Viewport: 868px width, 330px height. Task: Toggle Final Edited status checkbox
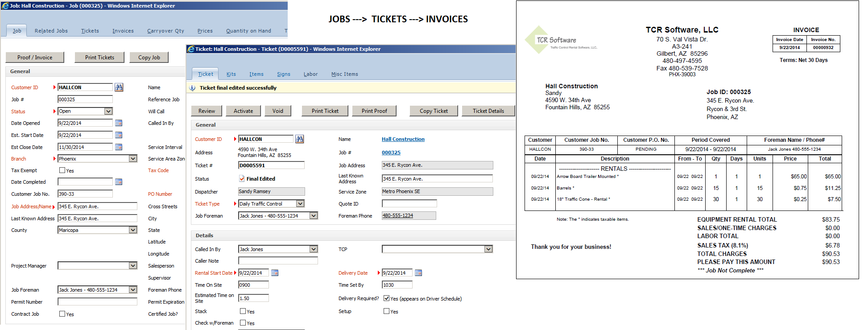(x=242, y=178)
